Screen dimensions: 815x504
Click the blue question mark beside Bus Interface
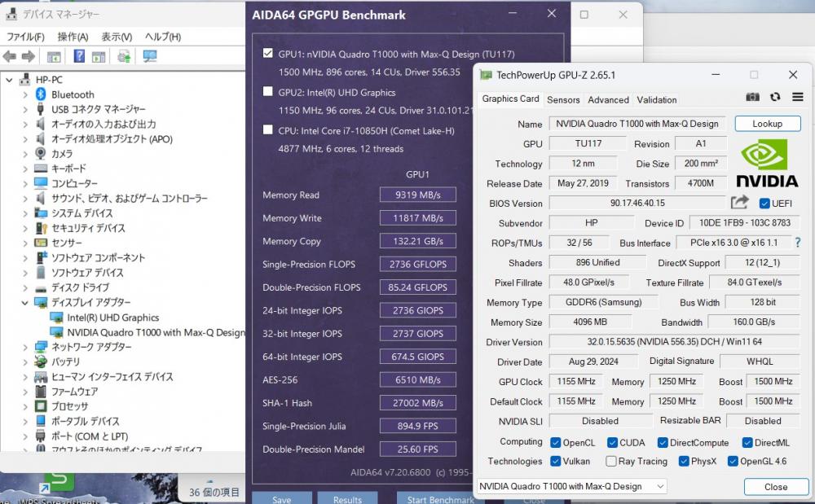pyautogui.click(x=798, y=243)
